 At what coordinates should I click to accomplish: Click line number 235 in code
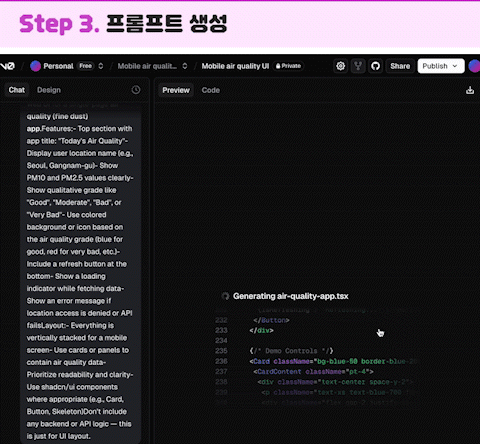tap(221, 351)
